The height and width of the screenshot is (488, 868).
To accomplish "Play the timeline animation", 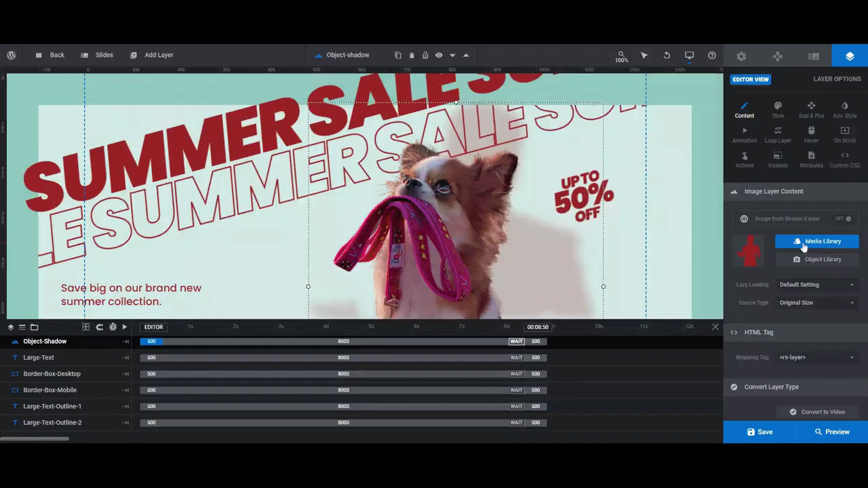I will pyautogui.click(x=125, y=327).
